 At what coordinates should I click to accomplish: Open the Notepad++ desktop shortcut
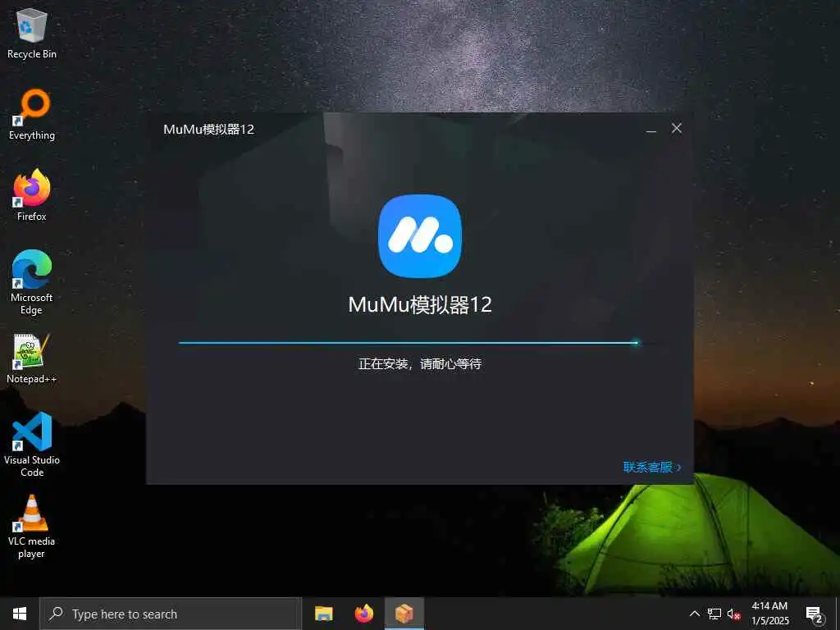point(32,358)
